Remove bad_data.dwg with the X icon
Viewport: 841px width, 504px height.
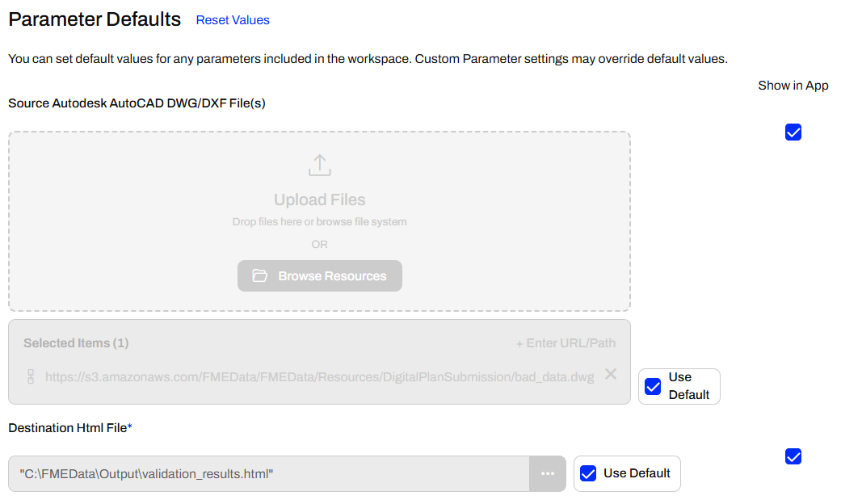pos(611,374)
